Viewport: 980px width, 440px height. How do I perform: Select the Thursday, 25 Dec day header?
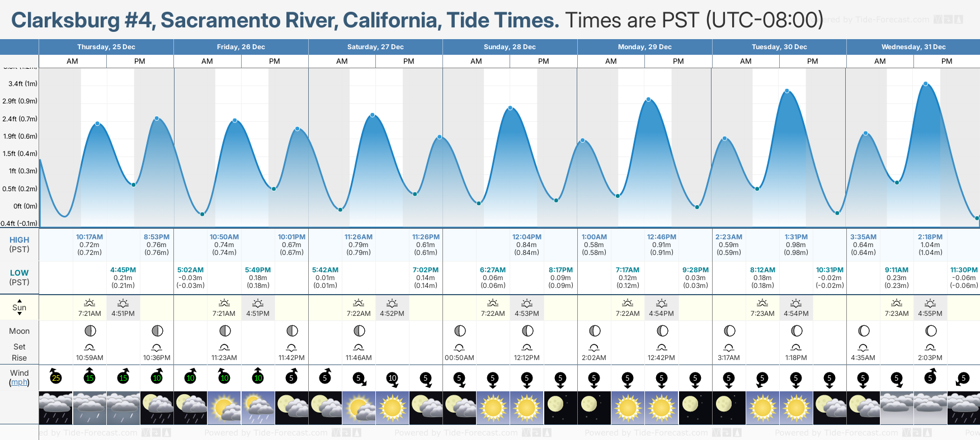106,47
